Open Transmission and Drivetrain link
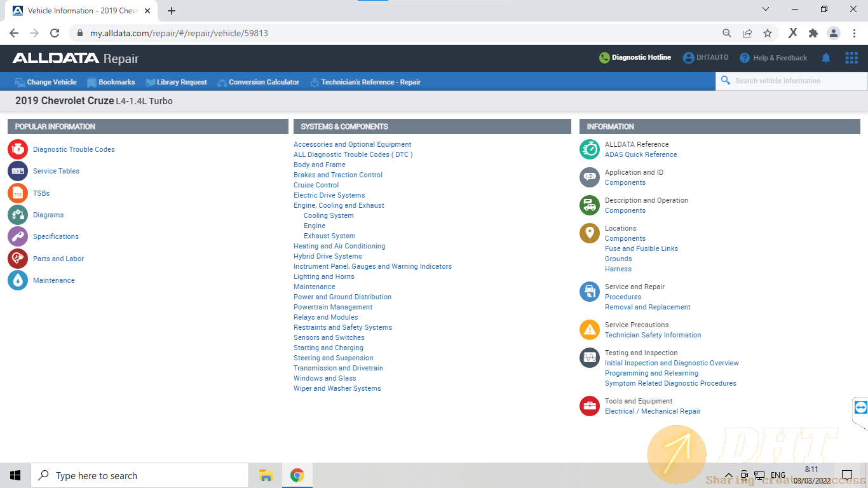The height and width of the screenshot is (488, 868). [x=338, y=368]
